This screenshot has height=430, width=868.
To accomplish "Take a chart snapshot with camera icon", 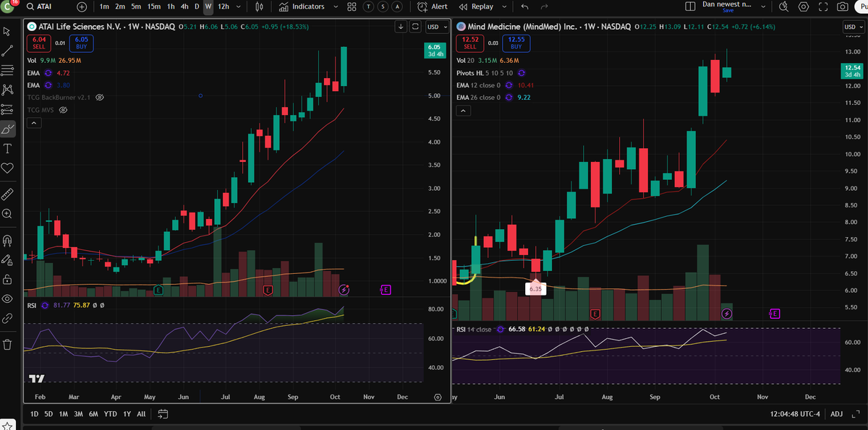I will point(843,7).
